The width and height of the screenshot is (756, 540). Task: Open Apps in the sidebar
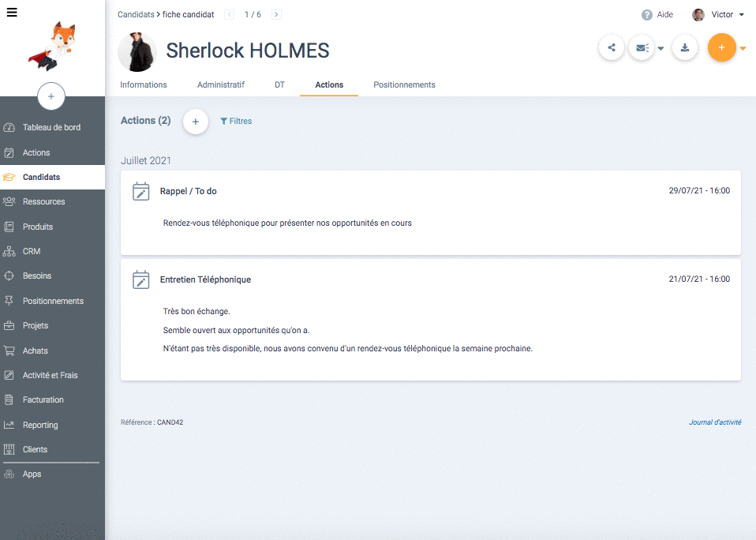(52, 474)
